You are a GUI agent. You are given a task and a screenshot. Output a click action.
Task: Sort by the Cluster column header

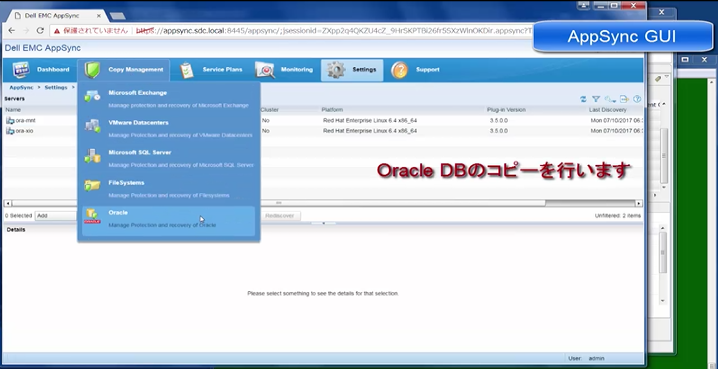(x=270, y=110)
